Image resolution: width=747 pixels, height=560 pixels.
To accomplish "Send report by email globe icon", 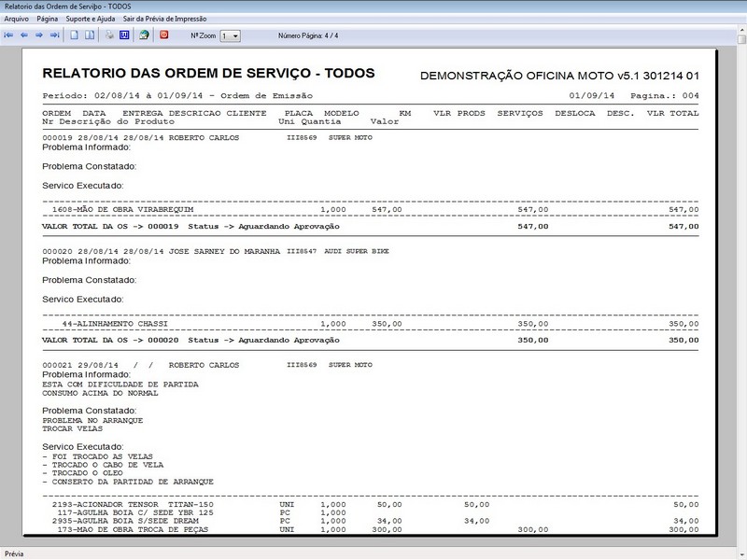I will tap(144, 35).
